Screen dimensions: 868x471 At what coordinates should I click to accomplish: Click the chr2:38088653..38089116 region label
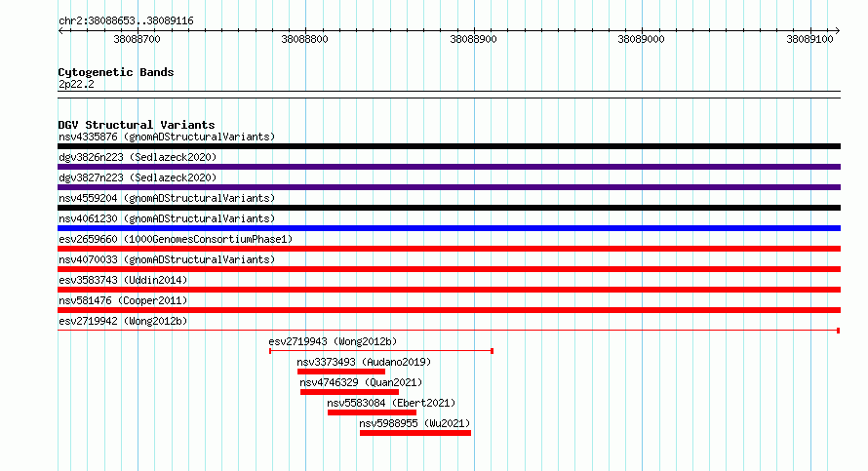coord(126,20)
